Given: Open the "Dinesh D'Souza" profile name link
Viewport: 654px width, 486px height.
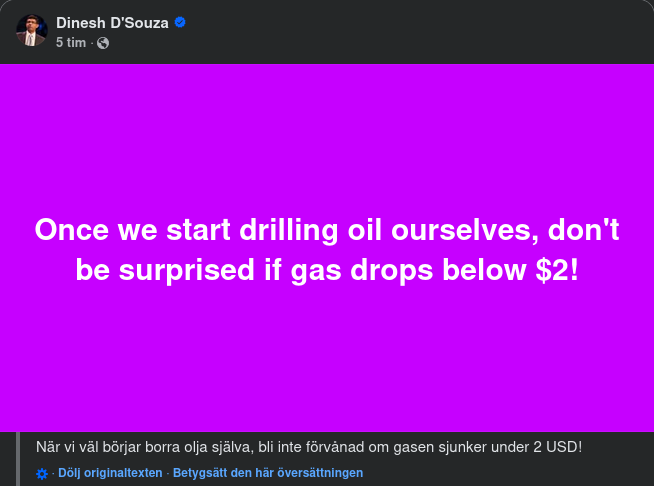Looking at the screenshot, I should (112, 22).
